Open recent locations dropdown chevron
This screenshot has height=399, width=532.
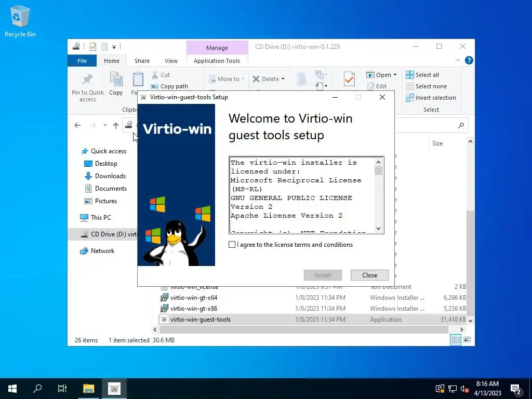pyautogui.click(x=105, y=125)
